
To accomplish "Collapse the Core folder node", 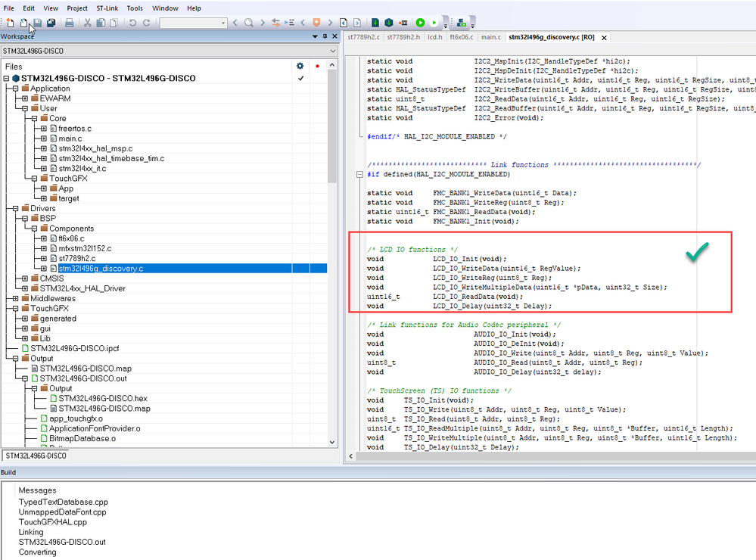I will pyautogui.click(x=34, y=118).
